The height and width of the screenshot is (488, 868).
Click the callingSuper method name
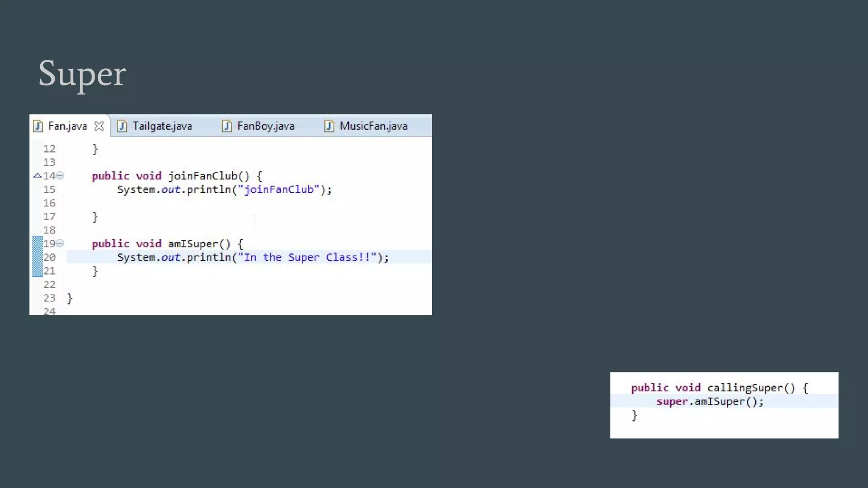(745, 388)
